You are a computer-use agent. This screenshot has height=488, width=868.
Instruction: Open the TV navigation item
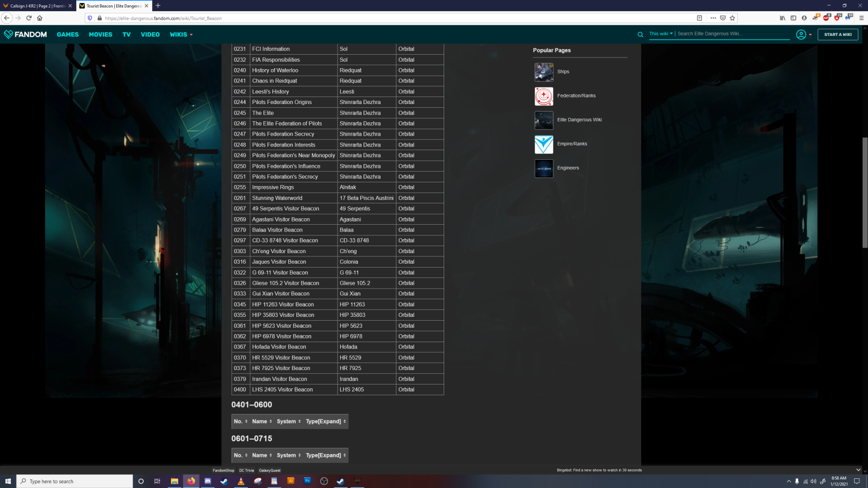tap(127, 34)
